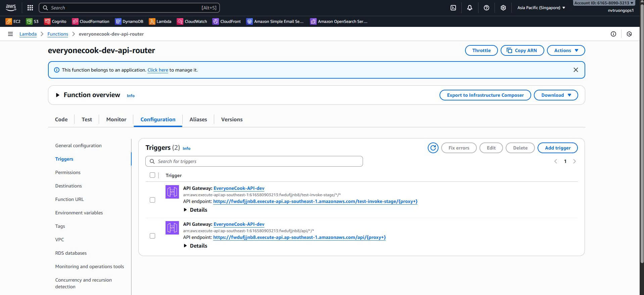Click the Copy ARN button
This screenshot has height=295, width=644.
pos(522,50)
